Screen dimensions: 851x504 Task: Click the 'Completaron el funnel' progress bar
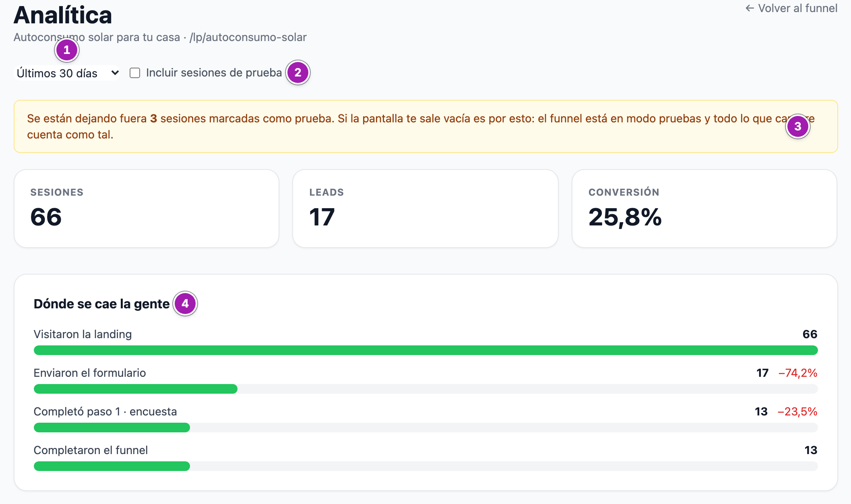pyautogui.click(x=425, y=466)
